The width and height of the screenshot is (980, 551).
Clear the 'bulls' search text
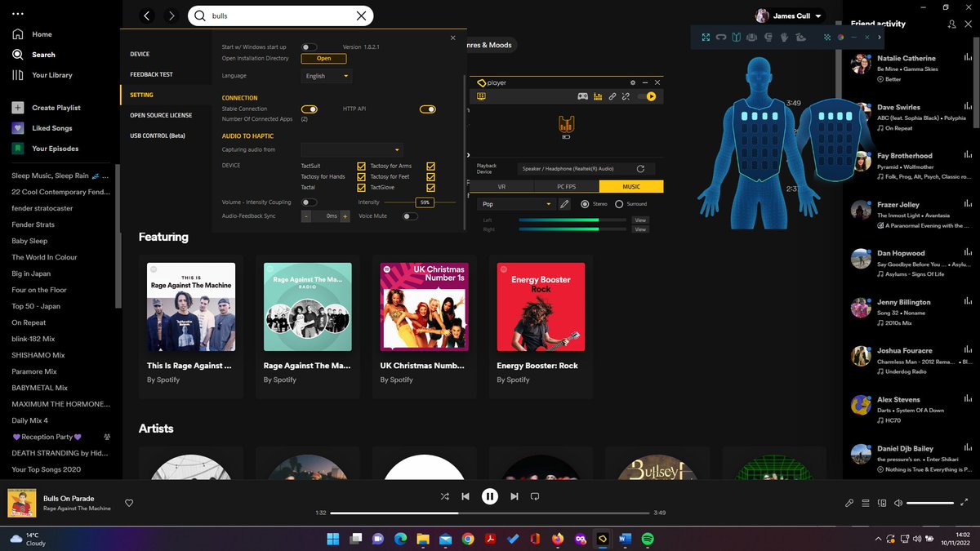click(361, 16)
